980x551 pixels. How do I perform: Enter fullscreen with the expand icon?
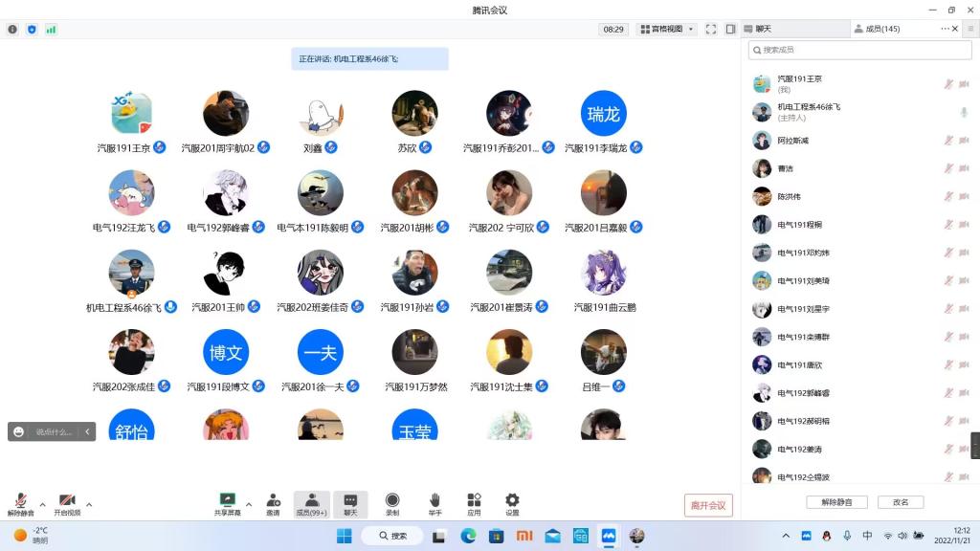pos(711,30)
